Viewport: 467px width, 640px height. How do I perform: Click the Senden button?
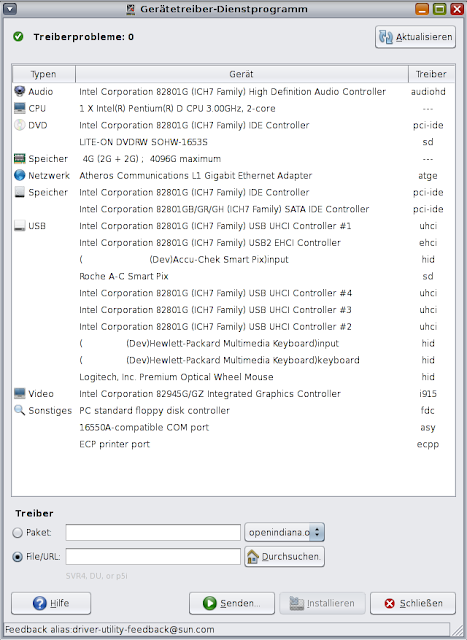pyautogui.click(x=232, y=603)
